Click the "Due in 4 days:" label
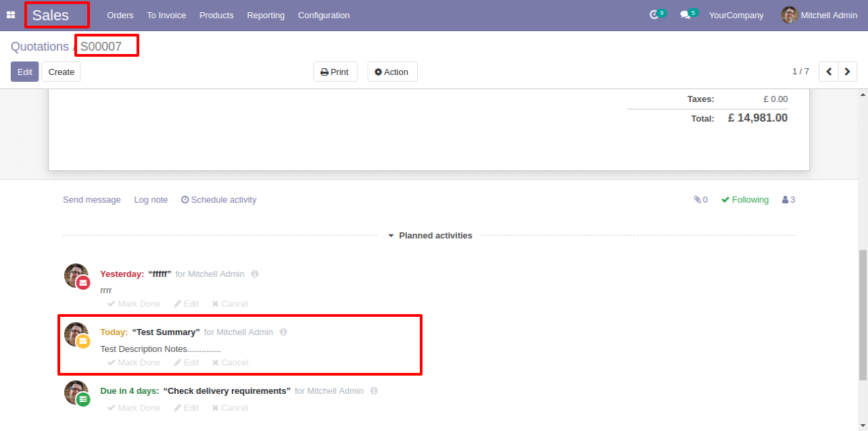868x431 pixels. (x=130, y=391)
